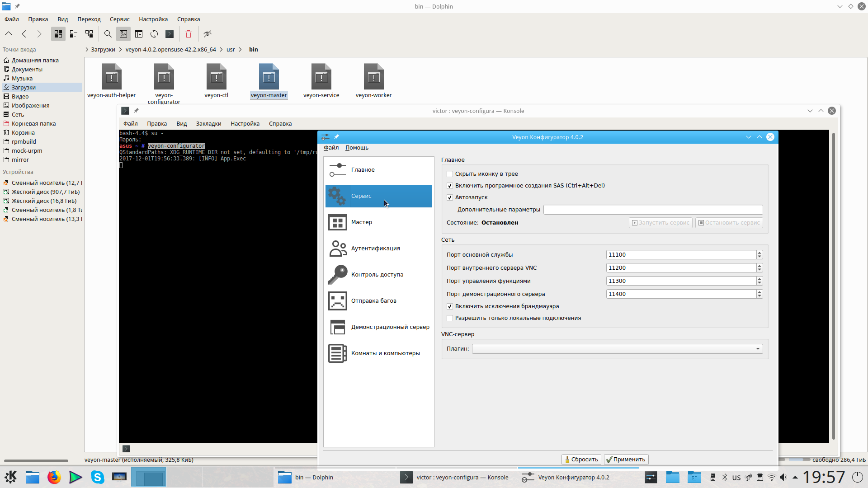This screenshot has height=488, width=868.
Task: Click Dolphin's search magnifier icon
Action: pyautogui.click(x=108, y=34)
